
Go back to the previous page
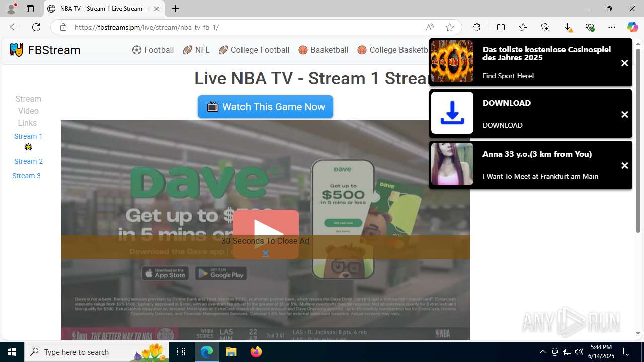pos(14,27)
